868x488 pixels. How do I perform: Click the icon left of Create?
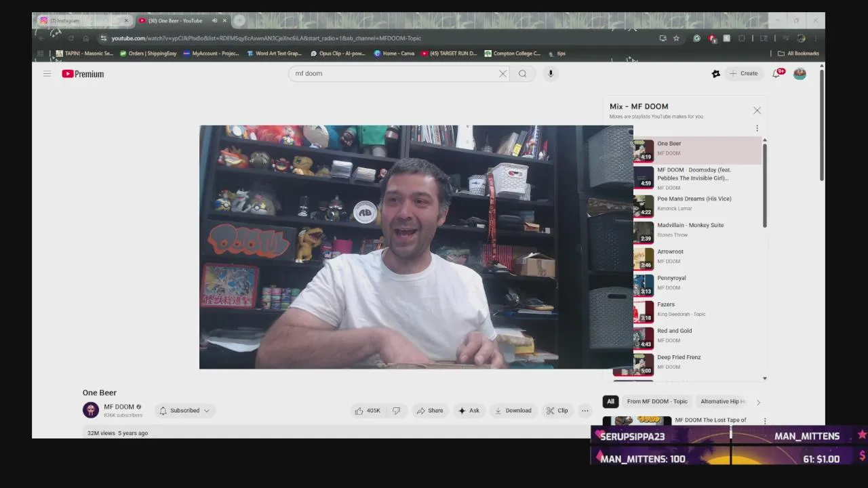pos(715,73)
